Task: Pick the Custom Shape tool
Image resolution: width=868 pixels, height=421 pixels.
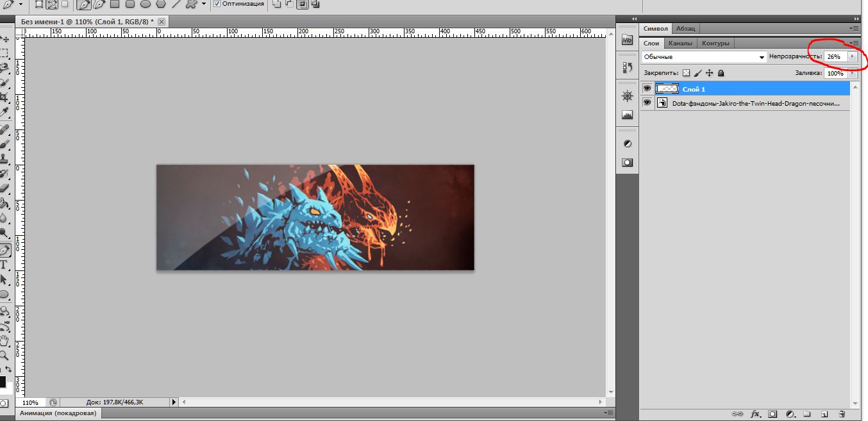Action: 190,4
